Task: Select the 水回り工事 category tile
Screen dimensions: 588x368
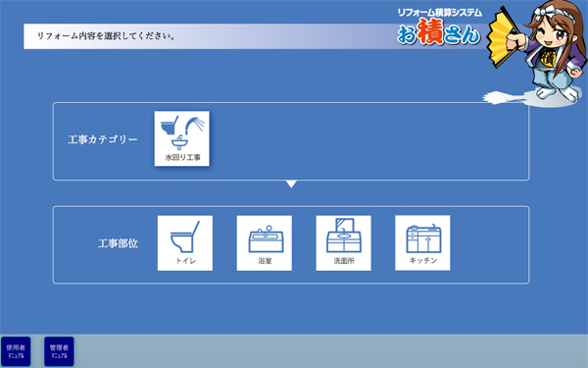Action: click(x=182, y=138)
